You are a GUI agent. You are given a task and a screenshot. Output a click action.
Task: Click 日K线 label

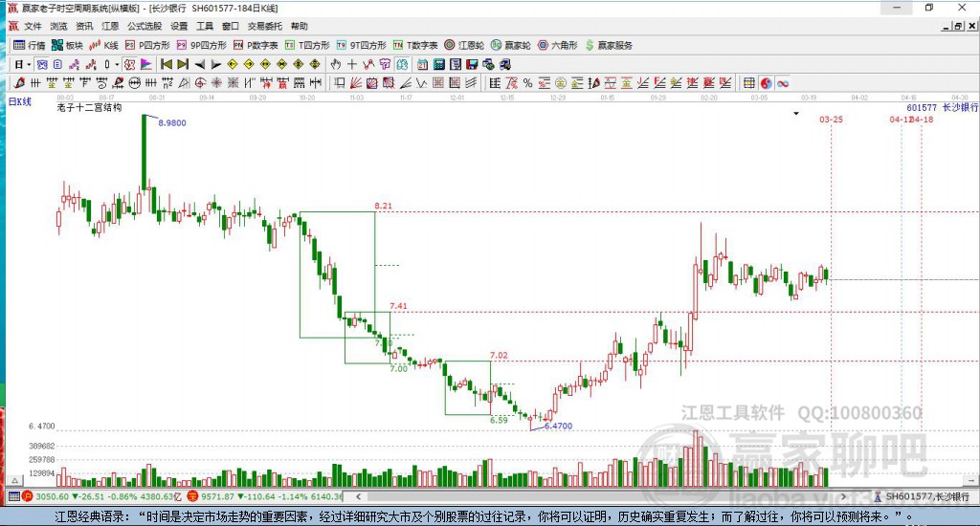(19, 101)
